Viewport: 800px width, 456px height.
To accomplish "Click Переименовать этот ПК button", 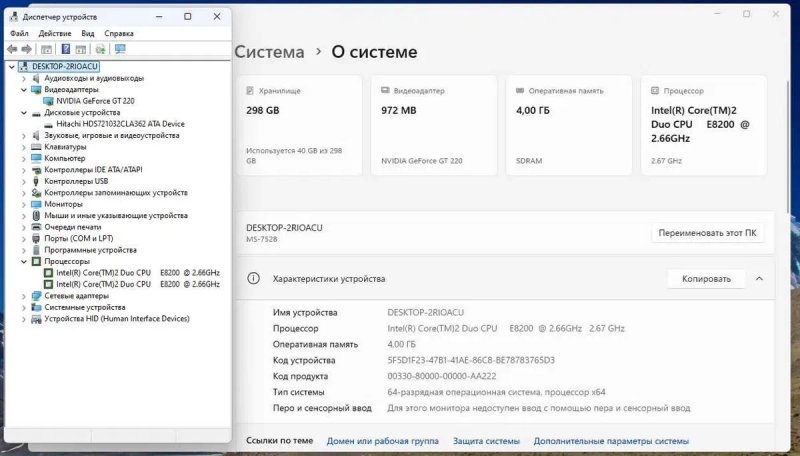I will pos(707,233).
